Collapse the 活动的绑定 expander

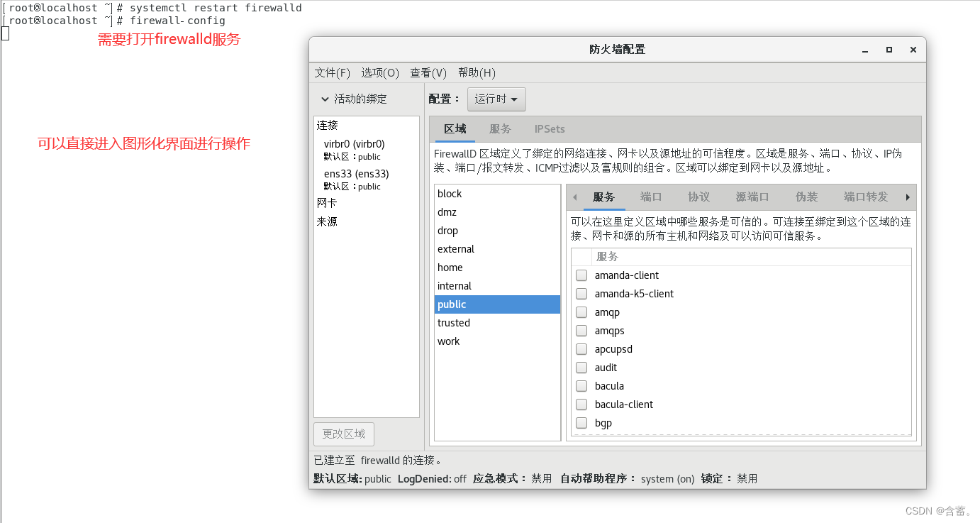pos(325,99)
